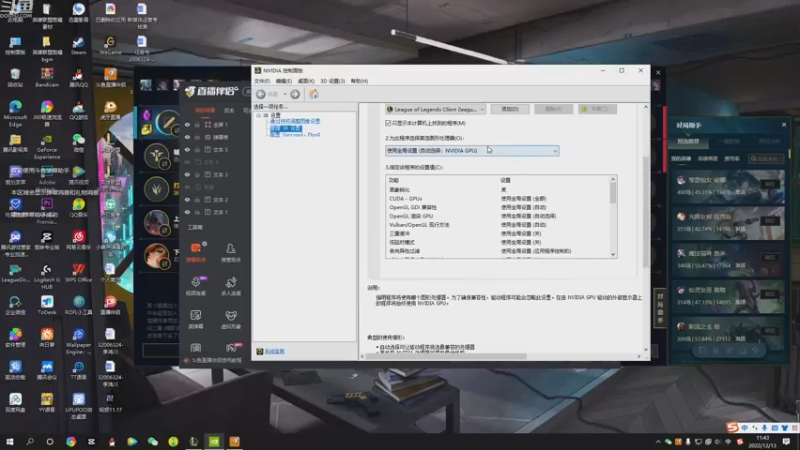The width and height of the screenshot is (800, 450).
Task: Go forward in NVIDIA Control Panel toolbar
Action: tap(295, 94)
